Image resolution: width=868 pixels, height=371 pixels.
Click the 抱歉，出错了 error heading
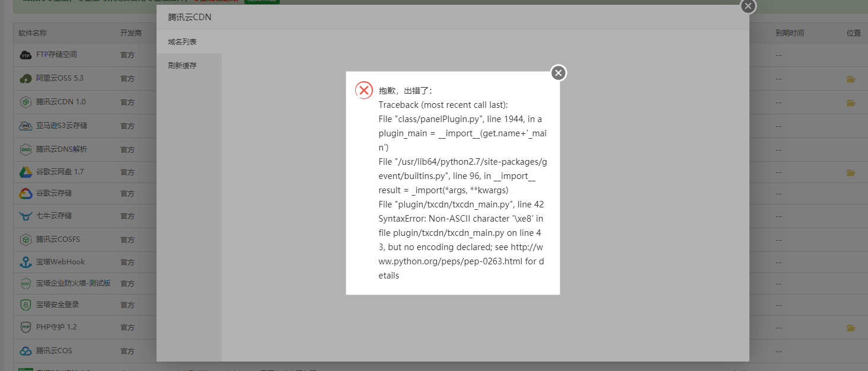pyautogui.click(x=406, y=91)
